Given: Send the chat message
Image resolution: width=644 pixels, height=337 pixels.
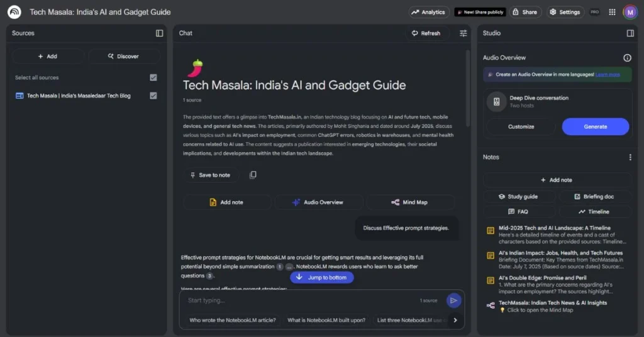Looking at the screenshot, I should (x=454, y=301).
